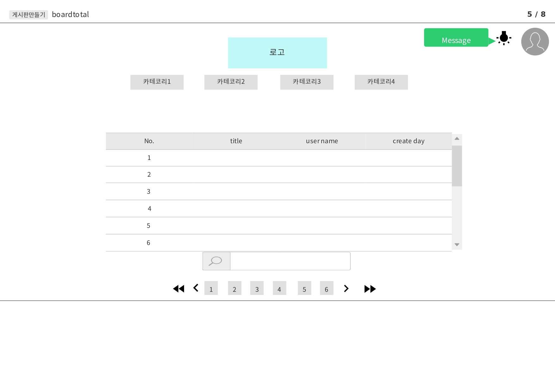
Task: Go to previous page with left chevron
Action: click(196, 288)
